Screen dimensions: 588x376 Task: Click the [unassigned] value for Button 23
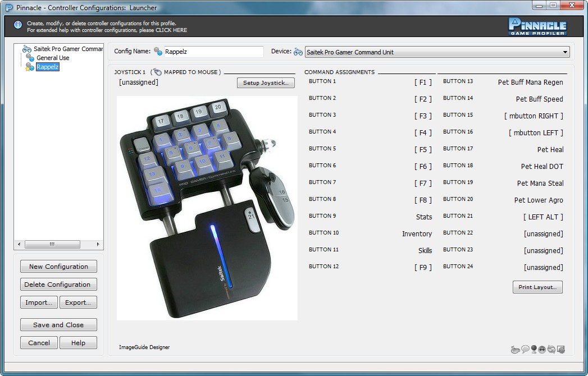pos(544,251)
